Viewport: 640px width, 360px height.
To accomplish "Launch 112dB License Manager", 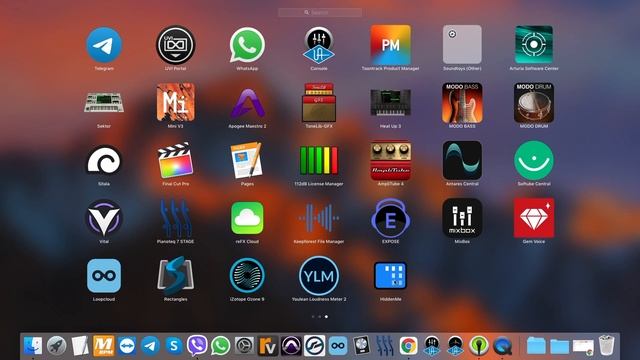I will 319,160.
